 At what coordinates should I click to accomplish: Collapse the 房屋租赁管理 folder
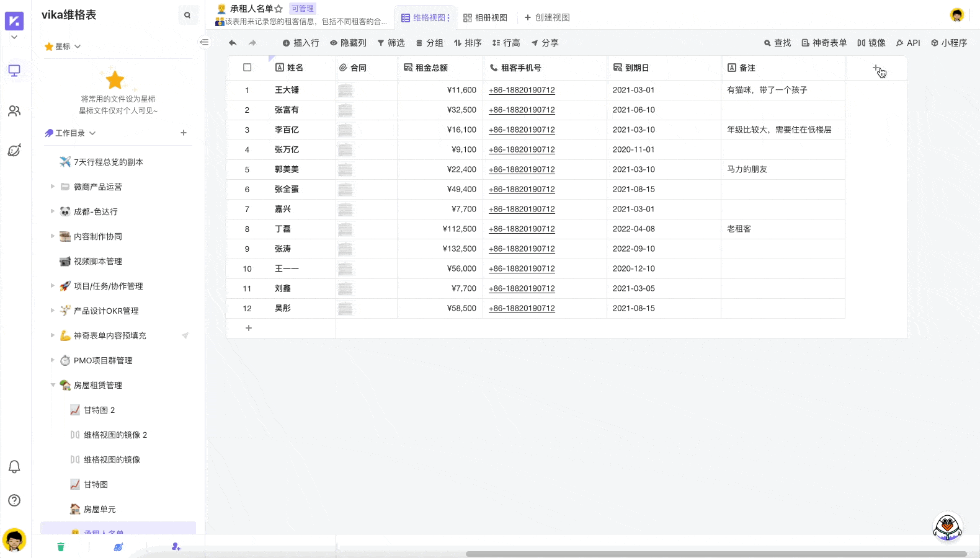click(53, 385)
